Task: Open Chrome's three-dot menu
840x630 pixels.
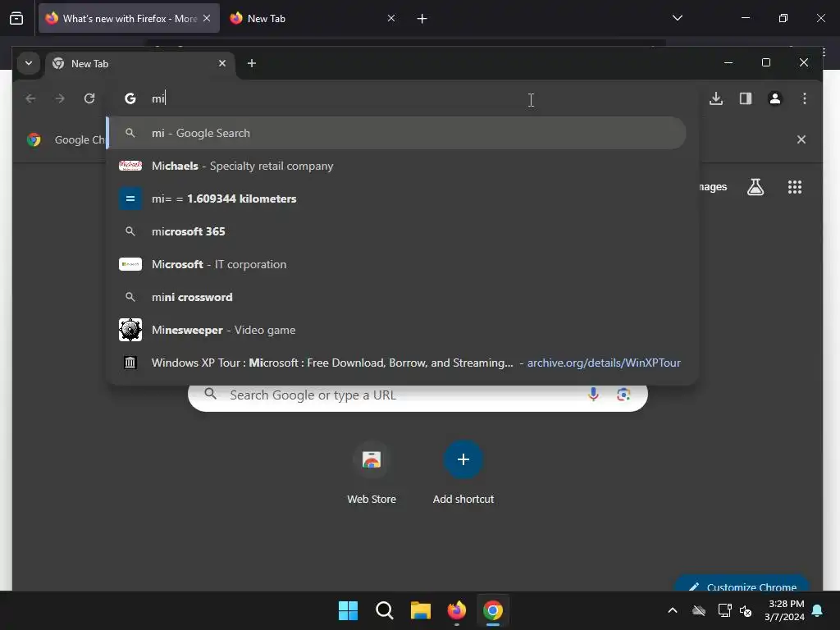Action: (x=804, y=98)
